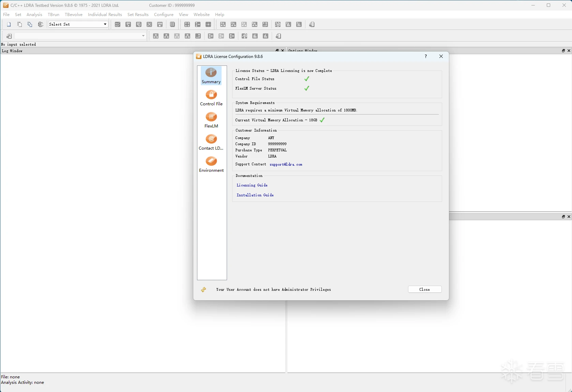Click the refresh icon beside the administrator warning
This screenshot has width=572, height=392.
pos(204,289)
